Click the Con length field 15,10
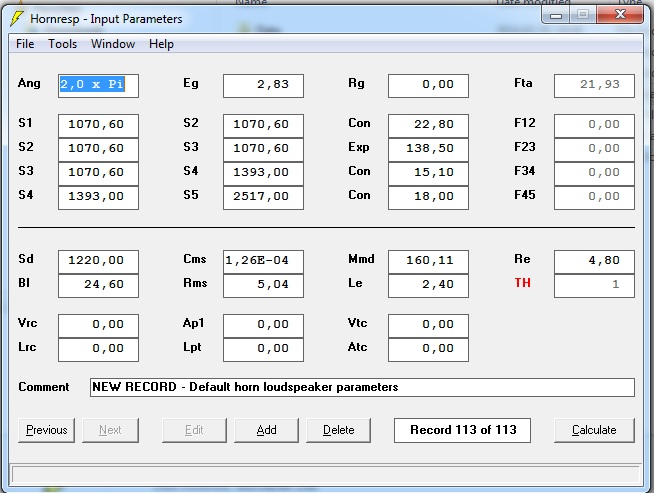The width and height of the screenshot is (659, 494). (x=428, y=173)
